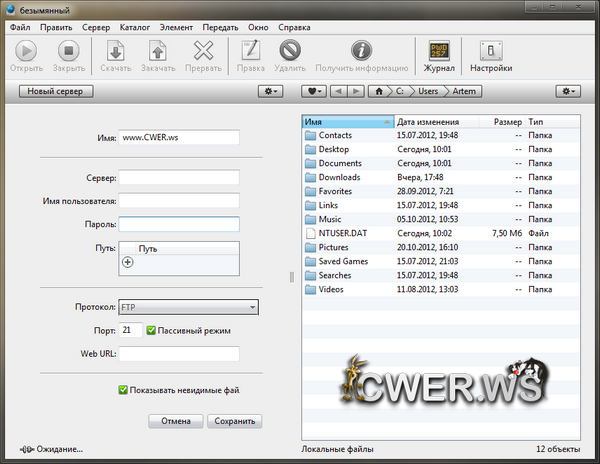Screen dimensions: 600x464
Task: Go to home folder icon in path bar
Action: point(378,91)
